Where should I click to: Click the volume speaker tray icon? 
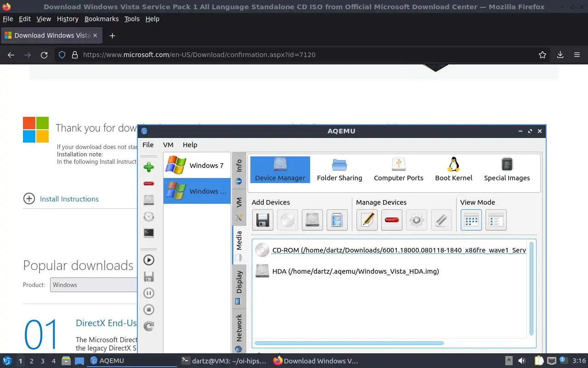522,361
